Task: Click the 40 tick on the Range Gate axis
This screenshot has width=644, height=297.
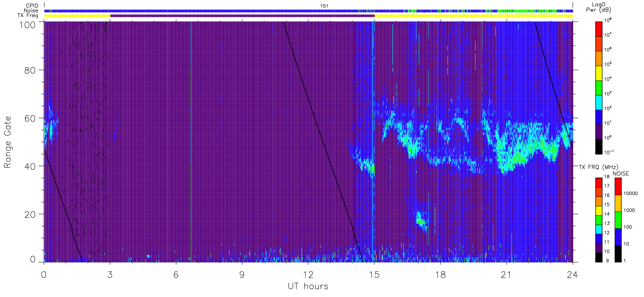Action: pos(31,166)
